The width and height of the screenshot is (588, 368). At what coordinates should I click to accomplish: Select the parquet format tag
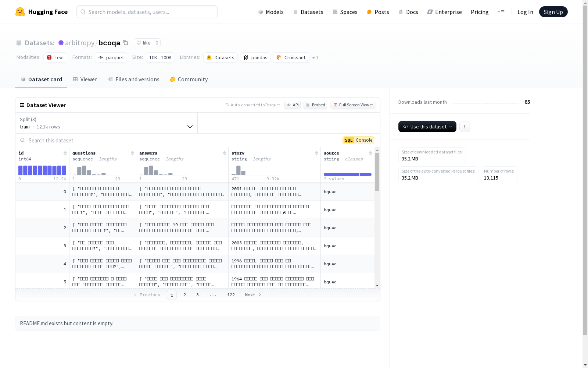111,57
